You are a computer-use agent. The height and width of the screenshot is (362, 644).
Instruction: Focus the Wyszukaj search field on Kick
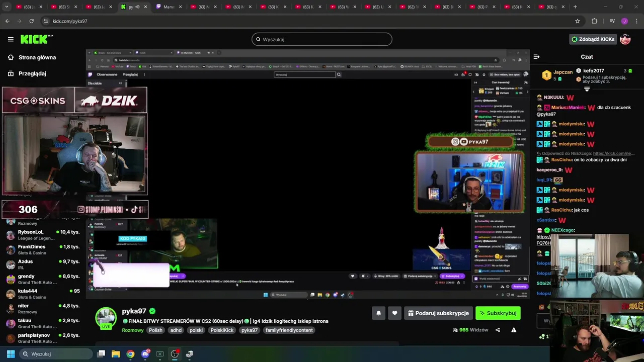click(322, 39)
